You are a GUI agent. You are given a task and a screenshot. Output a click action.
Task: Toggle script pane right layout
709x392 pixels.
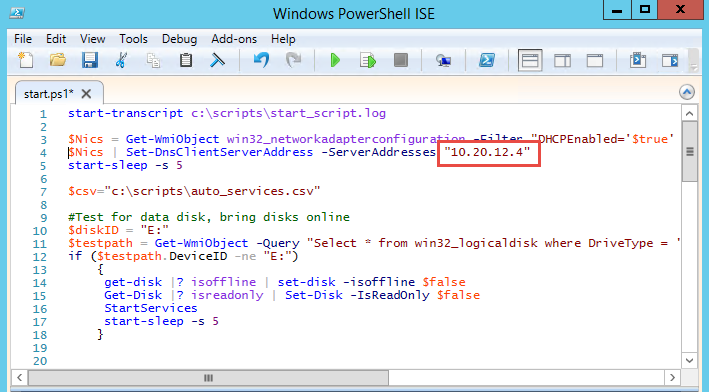(x=562, y=61)
